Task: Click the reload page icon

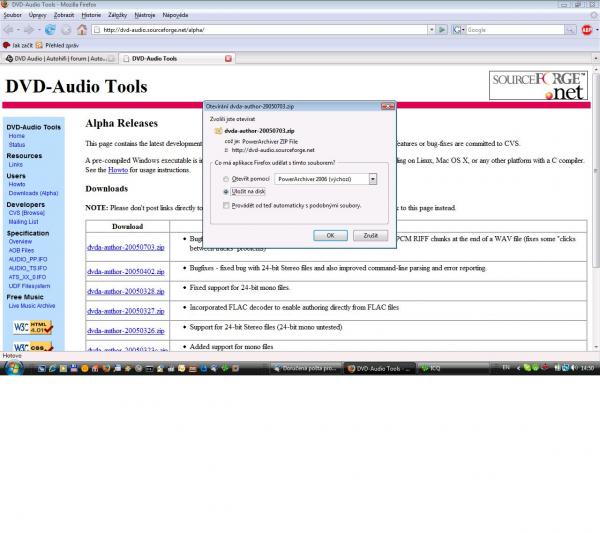Action: (50, 30)
